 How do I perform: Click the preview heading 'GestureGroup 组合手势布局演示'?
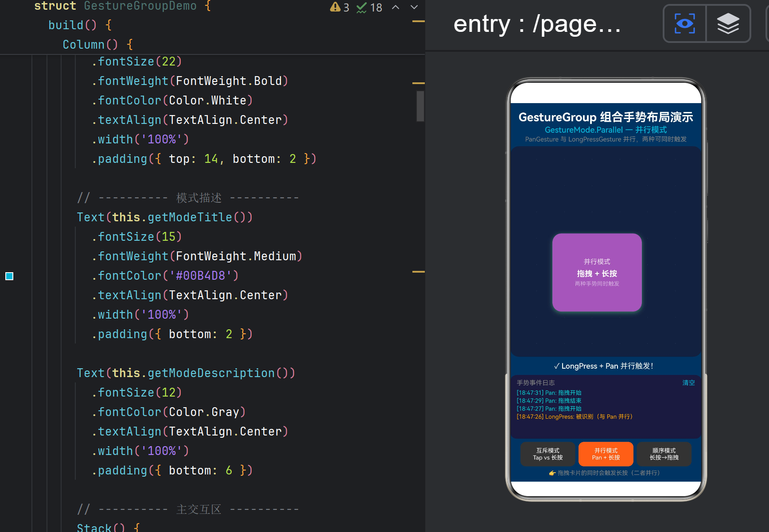pyautogui.click(x=606, y=117)
